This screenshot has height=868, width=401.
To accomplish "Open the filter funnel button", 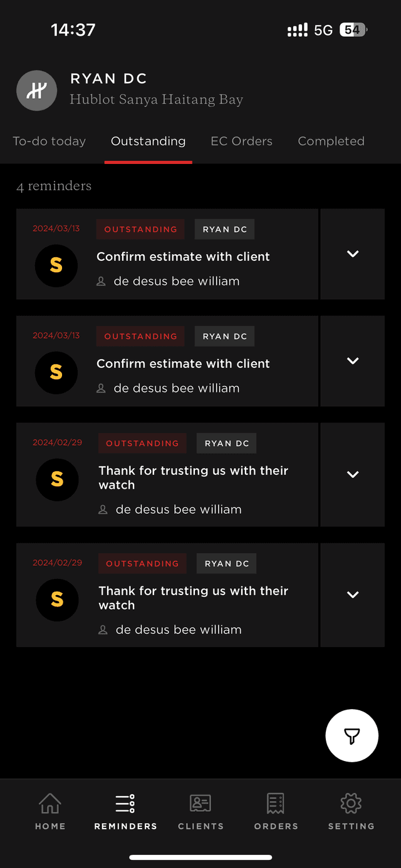I will click(x=352, y=736).
